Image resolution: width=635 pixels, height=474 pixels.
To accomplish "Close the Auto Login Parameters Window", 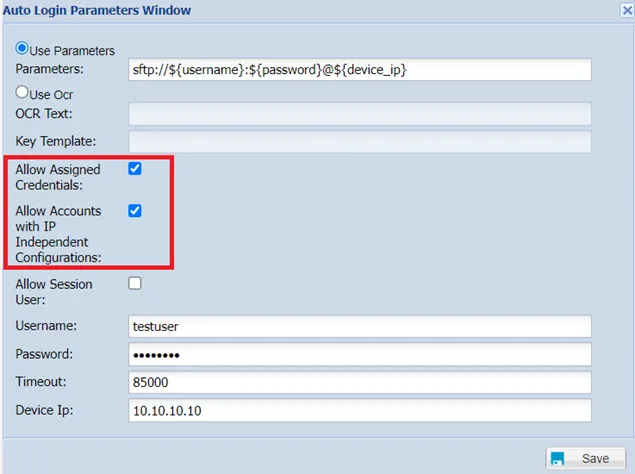I will [627, 10].
